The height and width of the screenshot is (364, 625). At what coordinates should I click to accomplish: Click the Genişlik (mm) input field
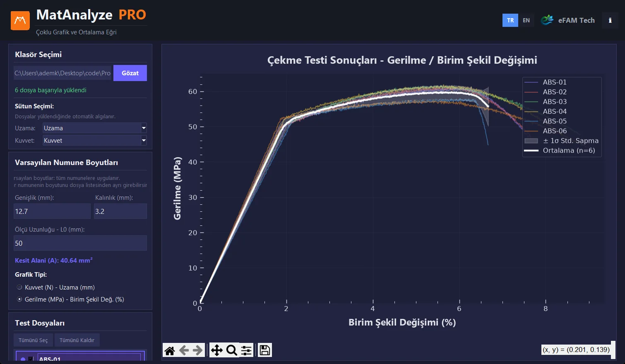pos(52,211)
